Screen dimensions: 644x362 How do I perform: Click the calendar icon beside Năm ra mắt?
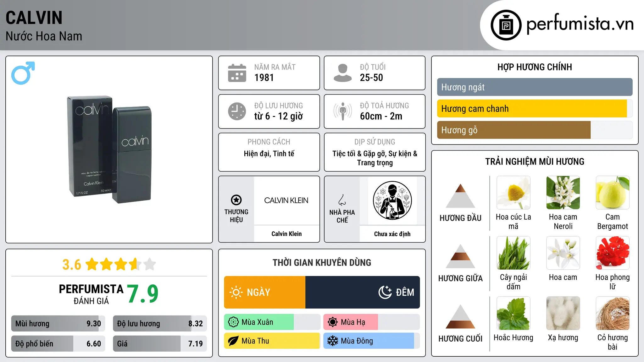[x=237, y=73]
